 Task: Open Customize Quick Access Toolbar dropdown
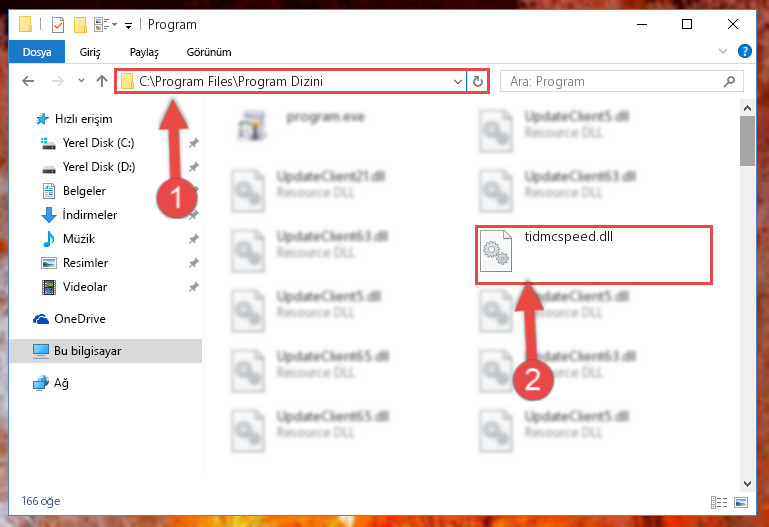[x=128, y=25]
